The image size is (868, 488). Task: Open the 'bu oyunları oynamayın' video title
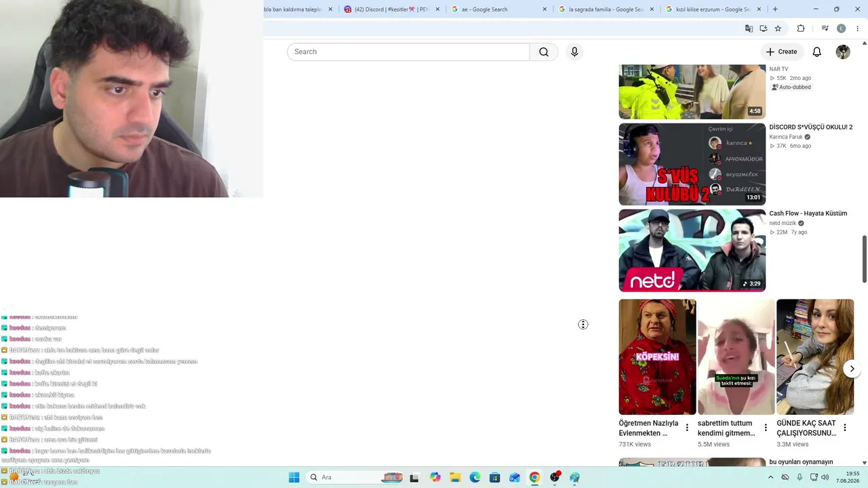coord(801,462)
